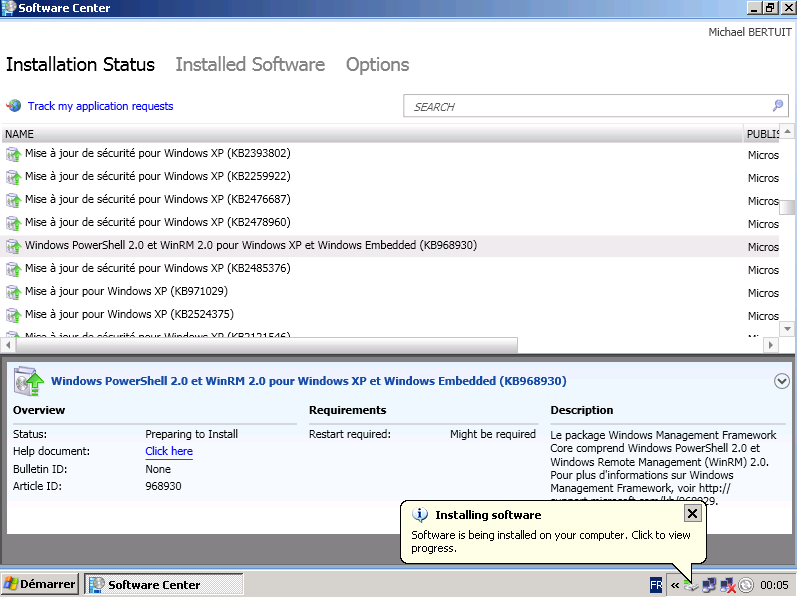Click the update icon beside KB2478960
This screenshot has height=597, width=797.
(x=13, y=223)
